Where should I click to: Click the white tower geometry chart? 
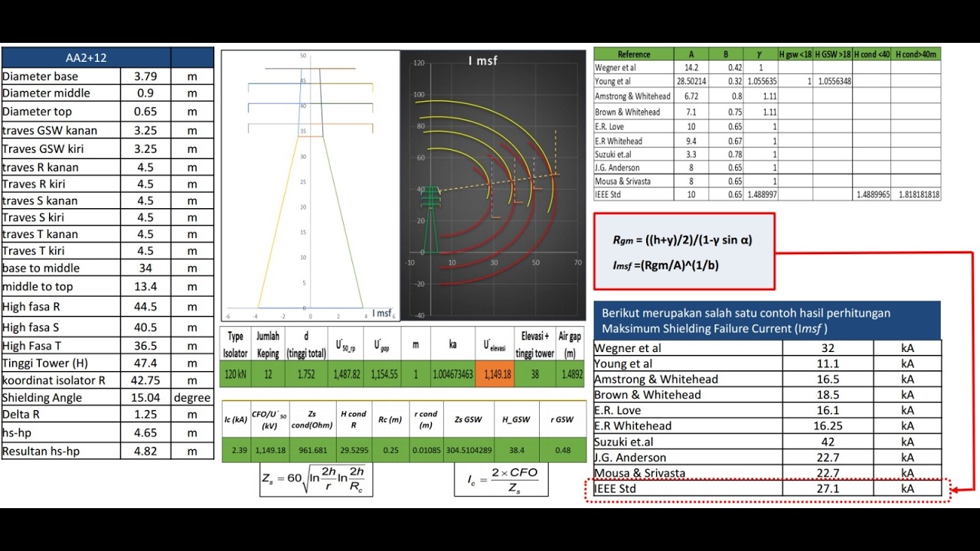(x=310, y=186)
